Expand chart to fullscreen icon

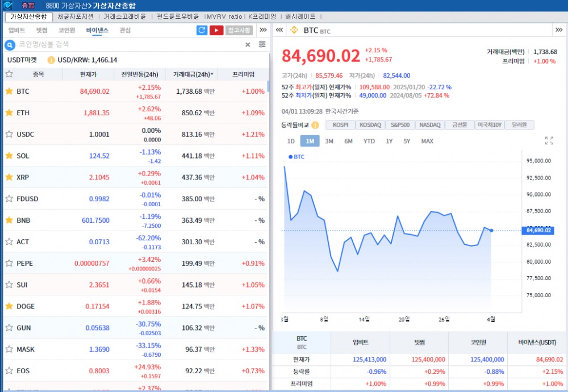point(549,141)
